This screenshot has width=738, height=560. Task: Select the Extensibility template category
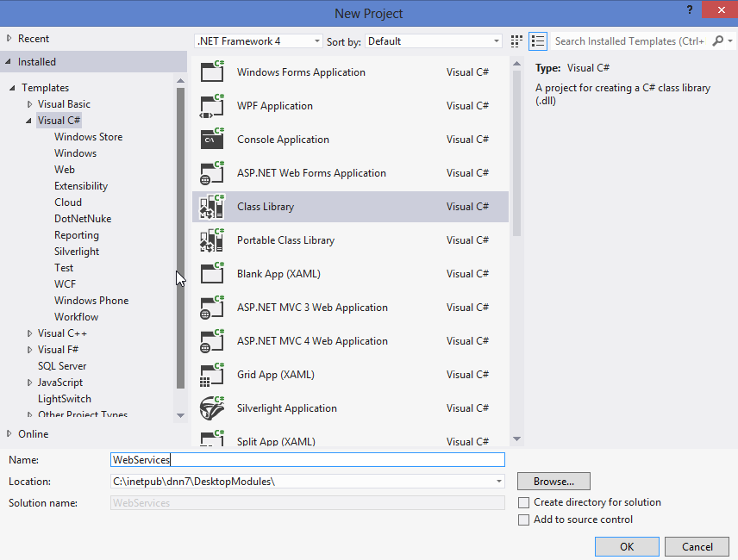click(x=81, y=186)
